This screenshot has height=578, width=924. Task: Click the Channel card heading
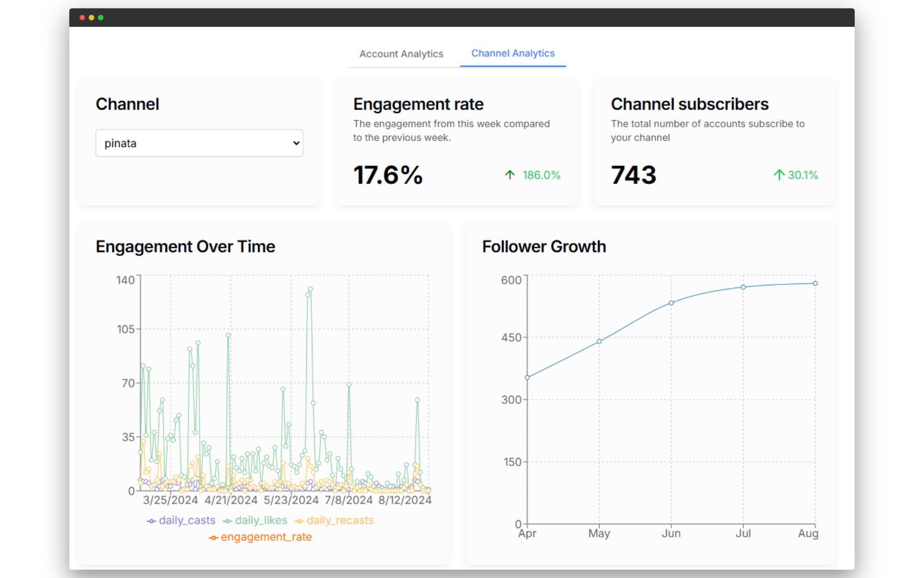click(127, 105)
